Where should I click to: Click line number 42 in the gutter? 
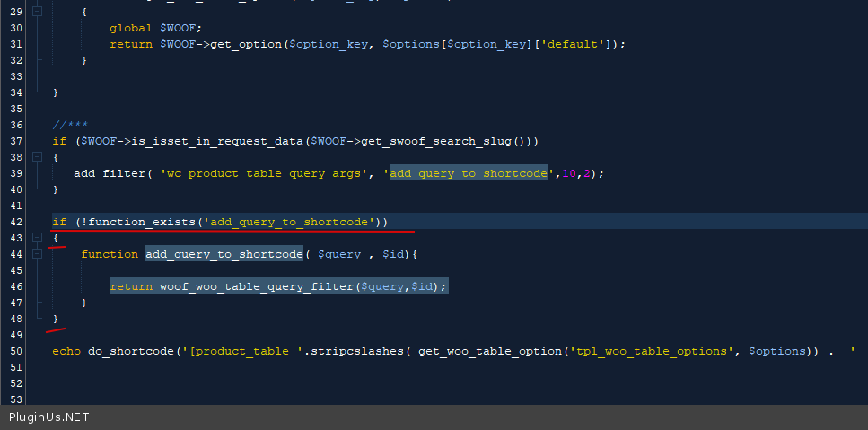[x=14, y=222]
